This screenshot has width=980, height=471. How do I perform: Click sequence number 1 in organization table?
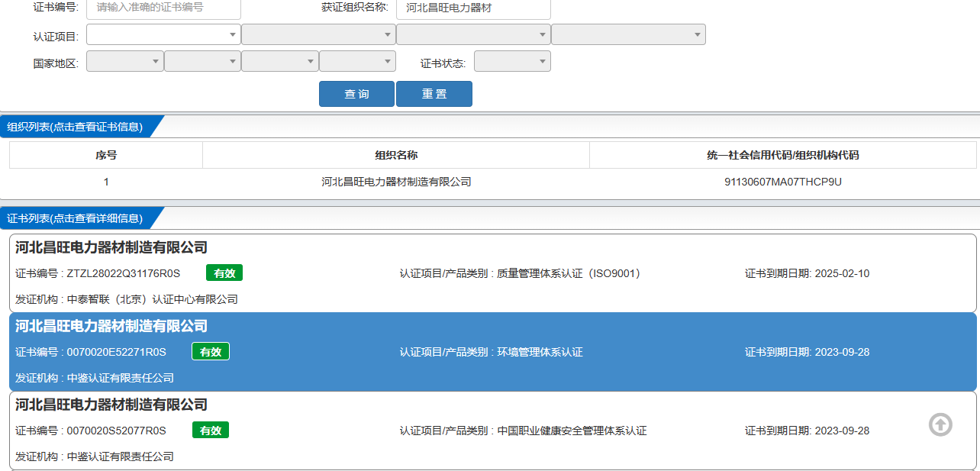(x=106, y=182)
